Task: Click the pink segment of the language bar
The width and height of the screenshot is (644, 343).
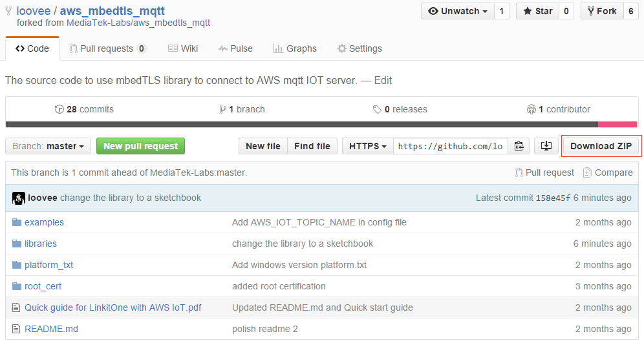Action: click(617, 124)
